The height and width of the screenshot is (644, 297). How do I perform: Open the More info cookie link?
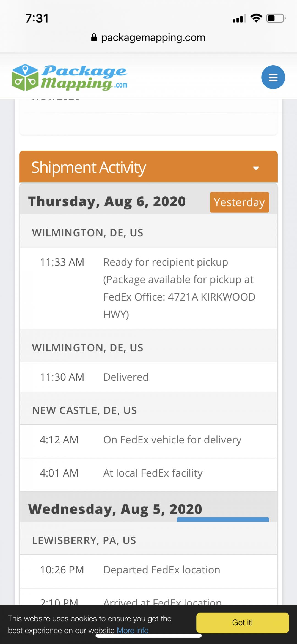(x=133, y=630)
